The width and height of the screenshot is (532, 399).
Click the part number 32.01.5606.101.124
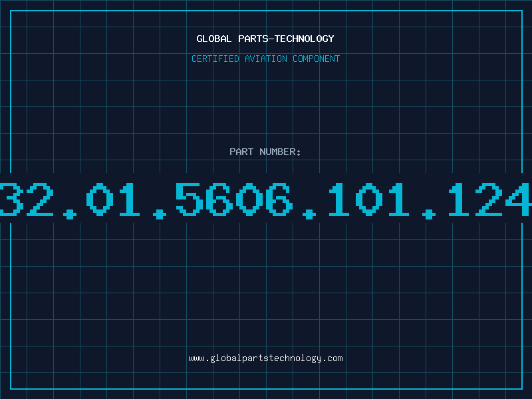266,200
